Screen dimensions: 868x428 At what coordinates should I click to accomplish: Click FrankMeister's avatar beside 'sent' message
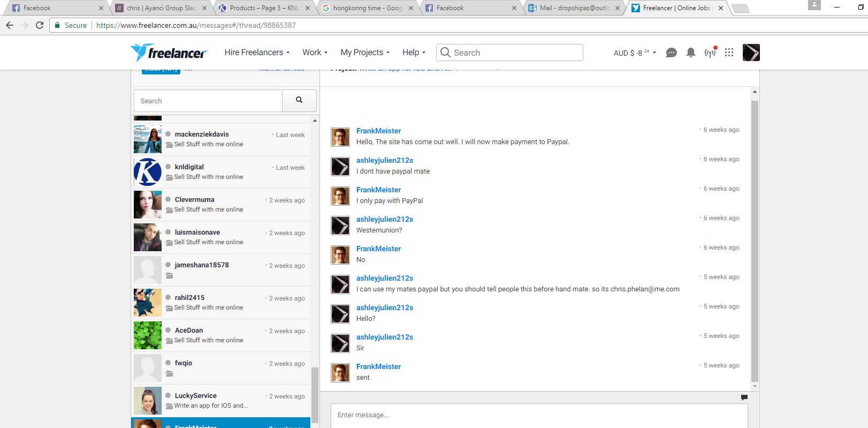pyautogui.click(x=340, y=373)
